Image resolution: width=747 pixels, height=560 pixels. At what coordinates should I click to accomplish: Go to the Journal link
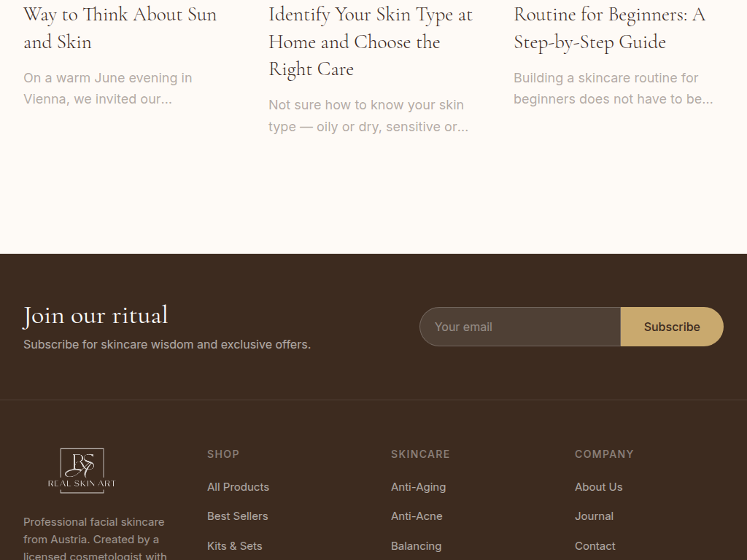(x=594, y=516)
